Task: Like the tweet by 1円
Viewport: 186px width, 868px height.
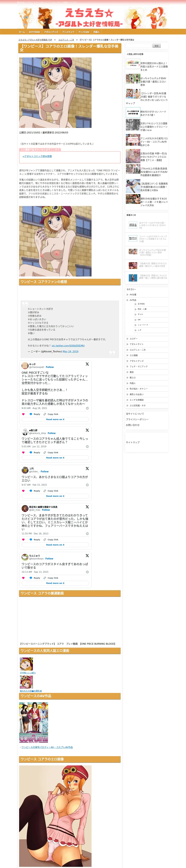Action: (23, 491)
